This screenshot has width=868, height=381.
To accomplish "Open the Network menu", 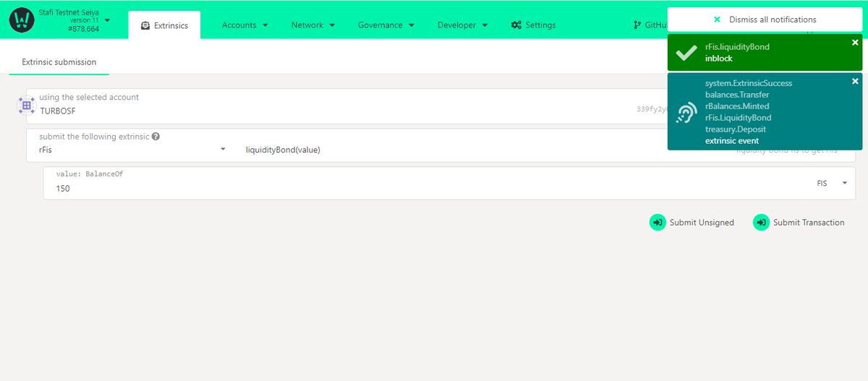I will (313, 25).
